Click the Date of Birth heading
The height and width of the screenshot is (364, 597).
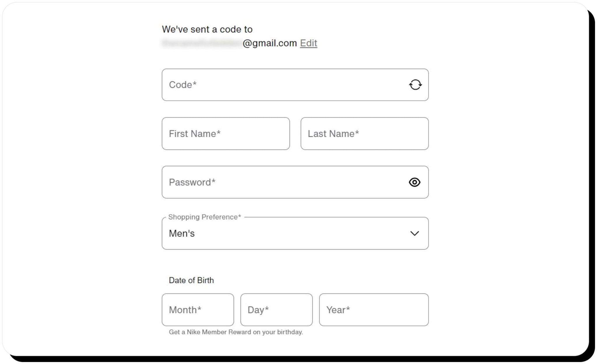[x=192, y=280]
